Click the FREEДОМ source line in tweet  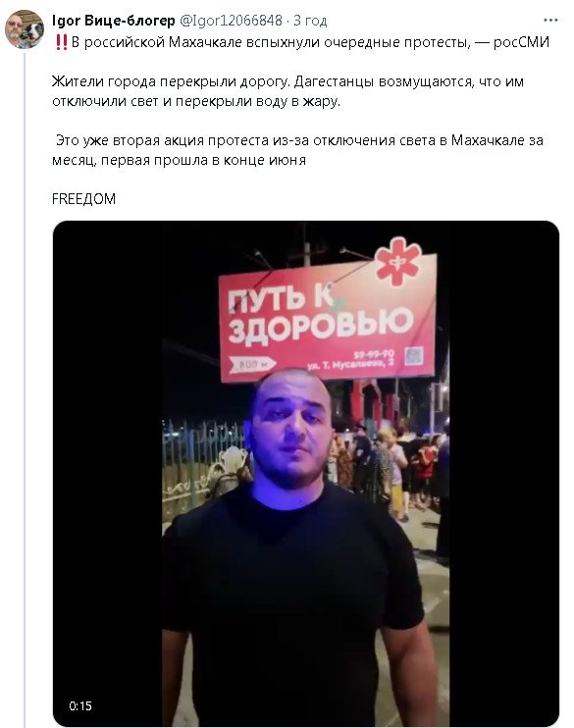pos(83,199)
